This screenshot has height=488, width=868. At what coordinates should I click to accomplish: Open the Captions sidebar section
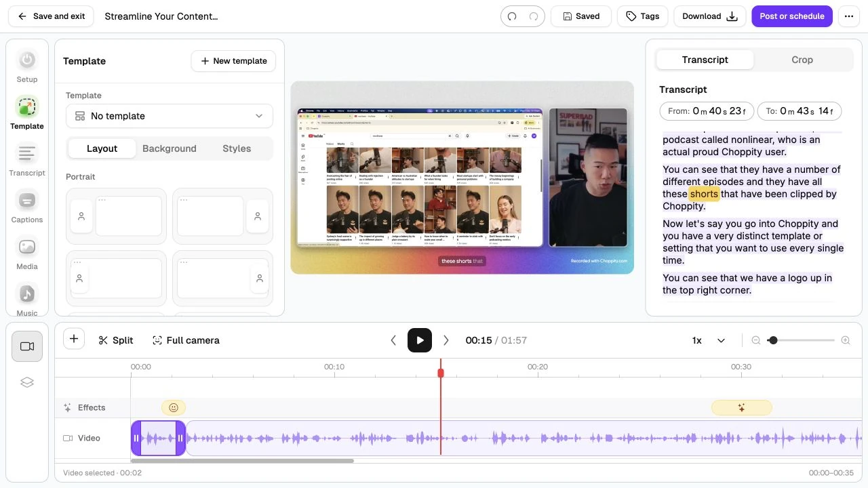point(27,201)
